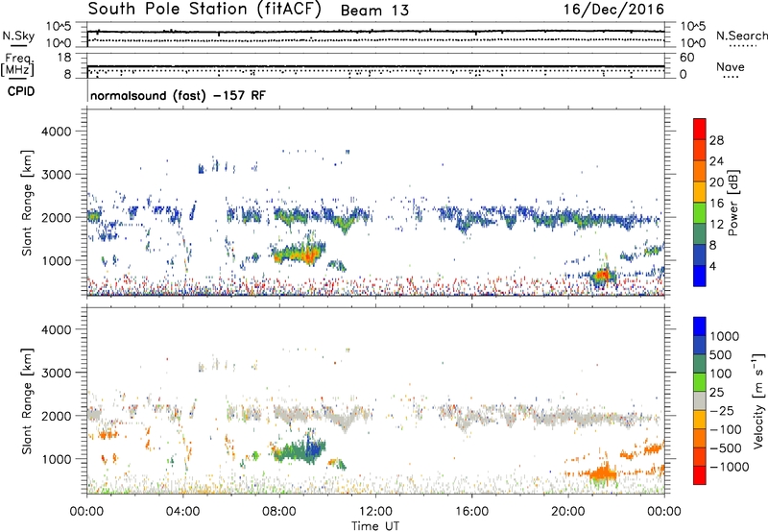Click the 500 label on Velocity colorbar

tap(720, 354)
